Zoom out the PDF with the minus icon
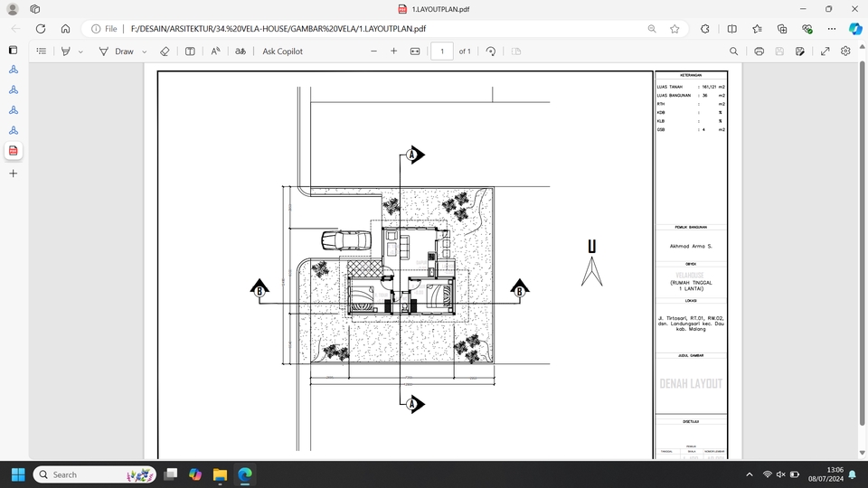868x488 pixels. 373,51
